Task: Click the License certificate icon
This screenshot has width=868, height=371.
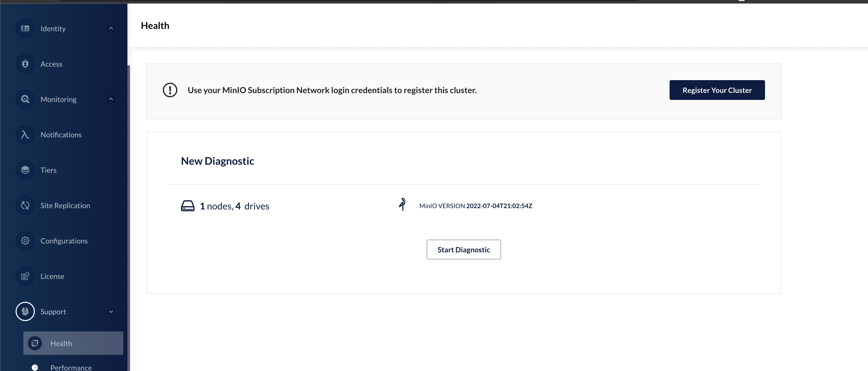Action: click(x=25, y=276)
